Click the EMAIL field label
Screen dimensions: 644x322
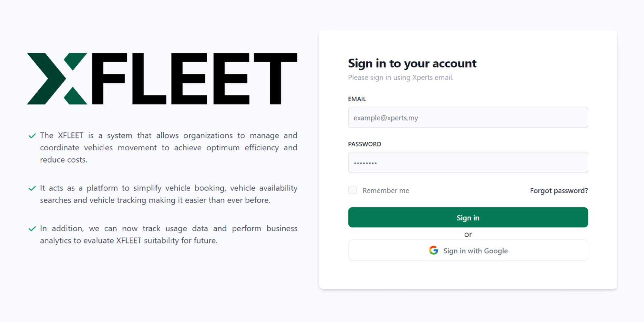pos(357,99)
